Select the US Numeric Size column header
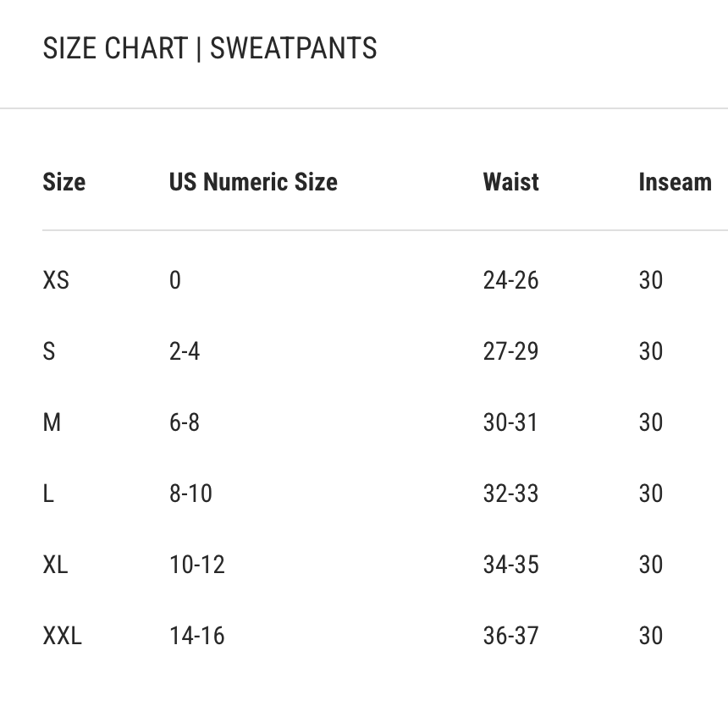Screen dimensions: 728x728 coord(253,182)
